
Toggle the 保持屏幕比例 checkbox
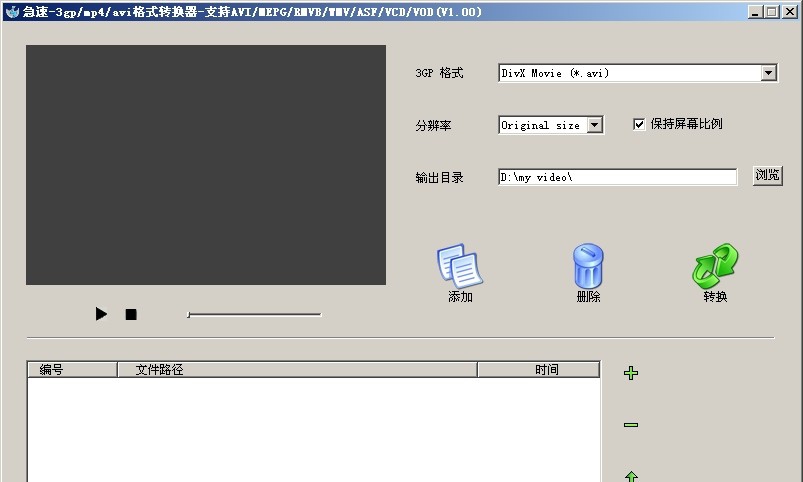639,124
